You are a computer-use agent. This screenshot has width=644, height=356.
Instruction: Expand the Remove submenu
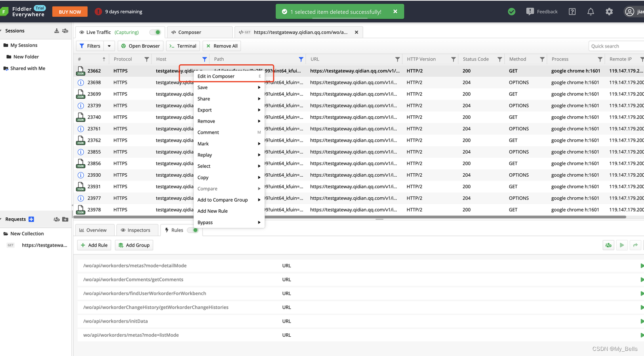pyautogui.click(x=229, y=121)
